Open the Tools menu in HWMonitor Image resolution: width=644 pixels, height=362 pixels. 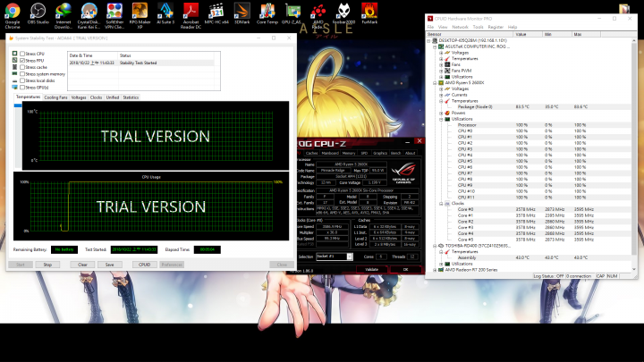[478, 27]
